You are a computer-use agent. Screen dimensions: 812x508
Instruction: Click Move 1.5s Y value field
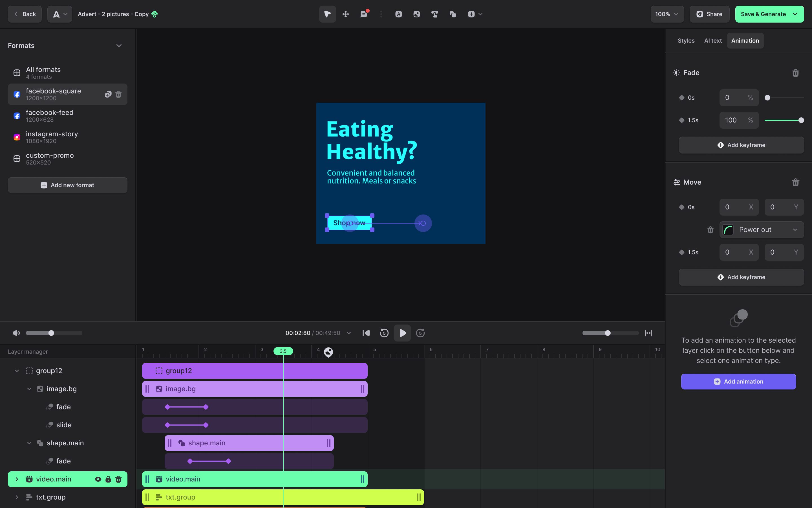pos(784,252)
